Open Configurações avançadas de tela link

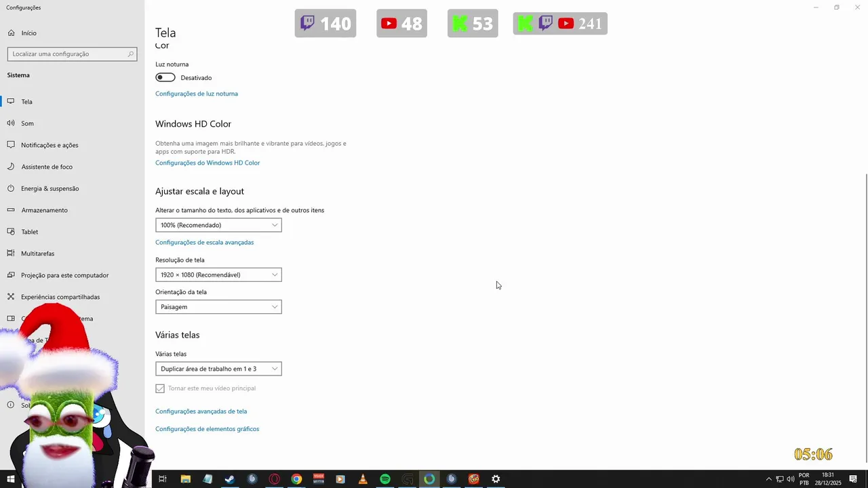[201, 411]
